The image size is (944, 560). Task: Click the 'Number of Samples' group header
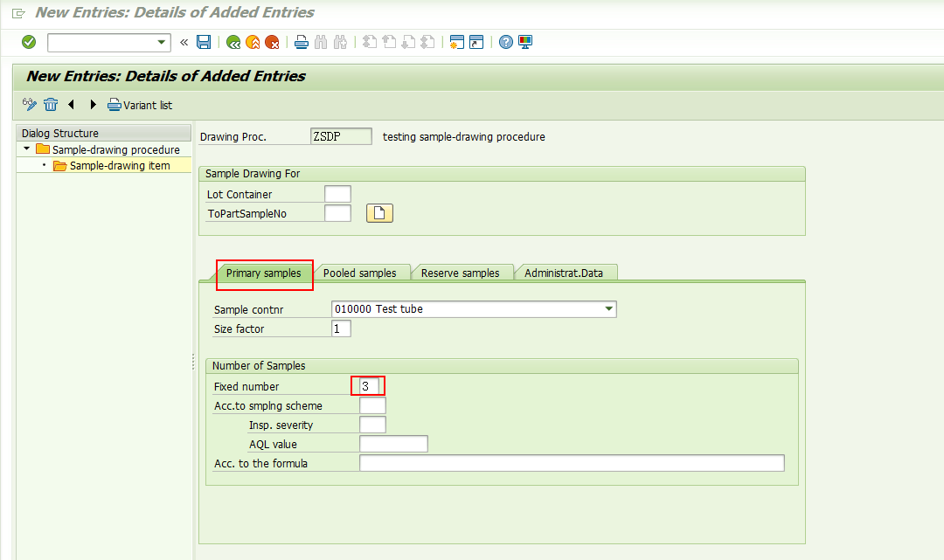(x=502, y=366)
